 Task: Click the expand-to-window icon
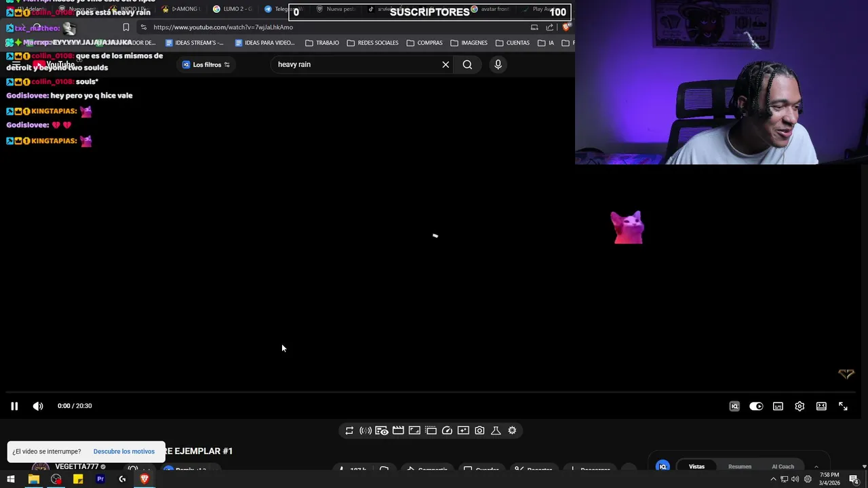[414, 430]
